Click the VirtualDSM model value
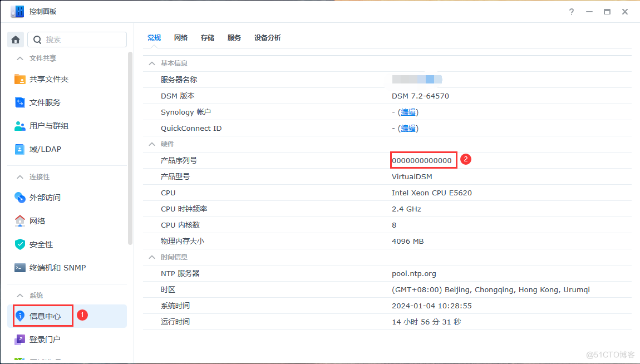The height and width of the screenshot is (364, 640). tap(412, 176)
